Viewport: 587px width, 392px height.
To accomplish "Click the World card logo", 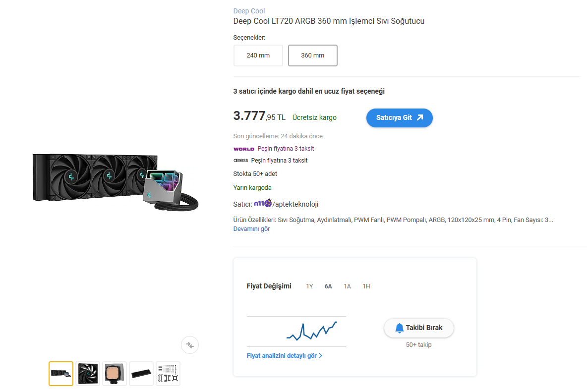I will (244, 149).
